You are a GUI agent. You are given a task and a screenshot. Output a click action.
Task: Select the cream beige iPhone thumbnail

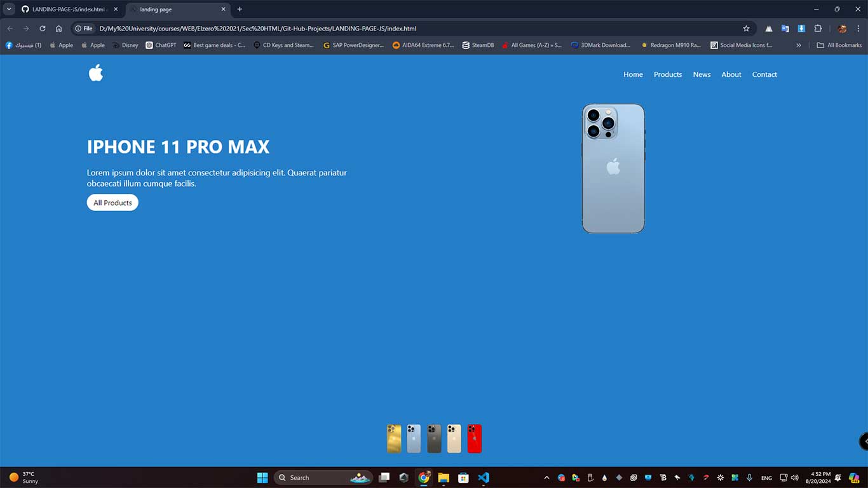[x=454, y=438]
